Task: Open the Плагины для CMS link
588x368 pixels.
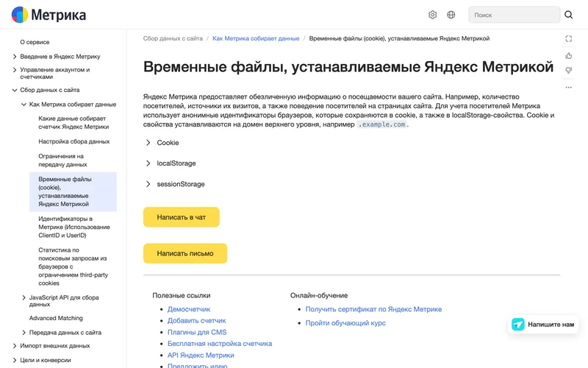Action: tap(197, 333)
